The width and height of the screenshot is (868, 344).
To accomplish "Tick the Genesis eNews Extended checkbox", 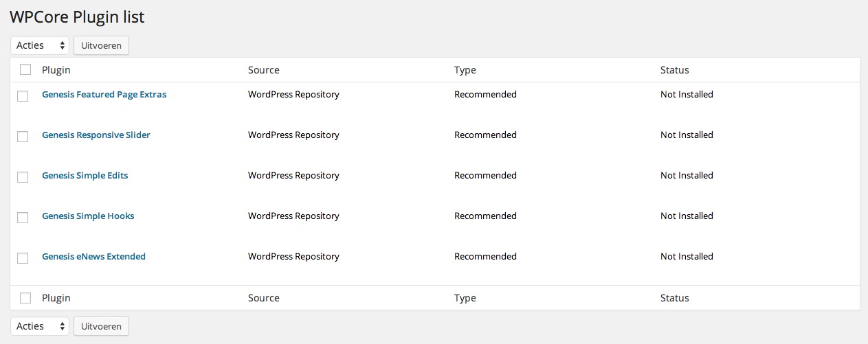I will (x=23, y=258).
